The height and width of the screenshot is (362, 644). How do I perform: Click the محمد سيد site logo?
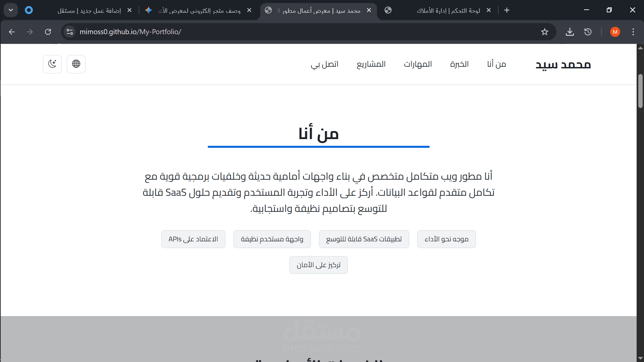pyautogui.click(x=563, y=64)
